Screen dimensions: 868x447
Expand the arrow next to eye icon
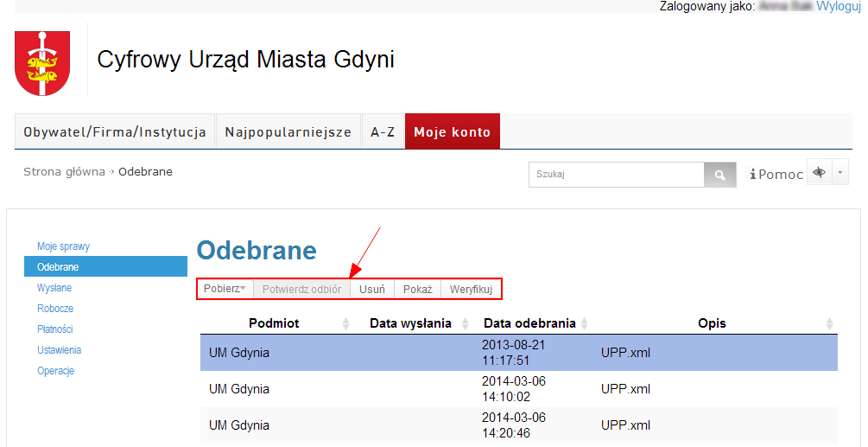841,173
